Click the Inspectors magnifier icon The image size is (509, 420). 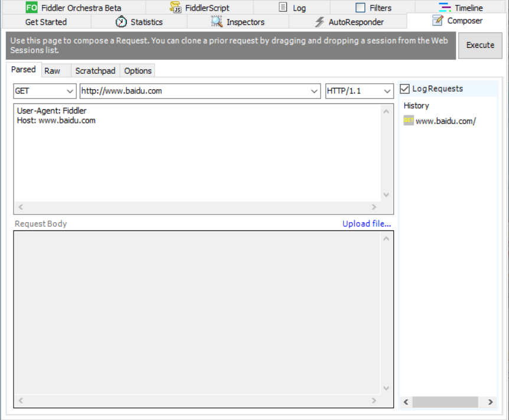click(x=217, y=21)
